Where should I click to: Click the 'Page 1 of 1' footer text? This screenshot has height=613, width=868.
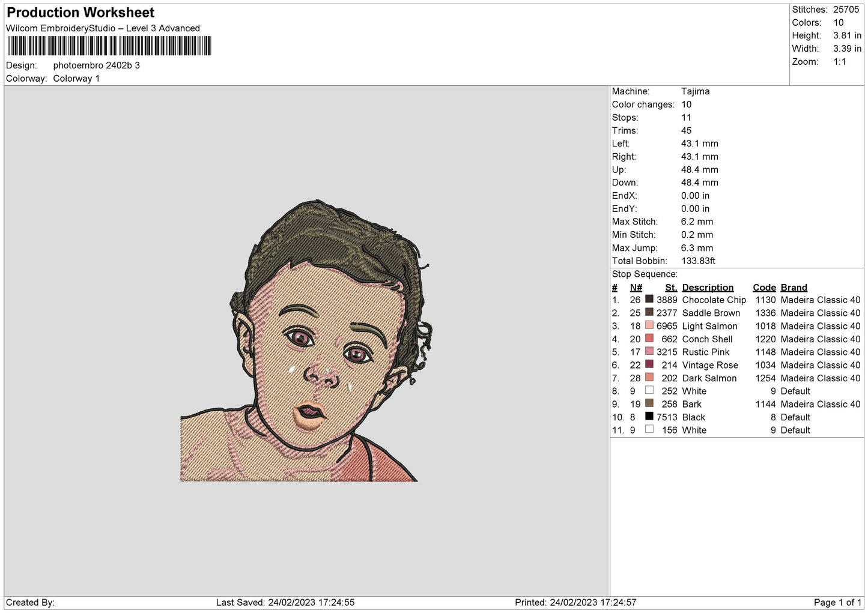[837, 602]
